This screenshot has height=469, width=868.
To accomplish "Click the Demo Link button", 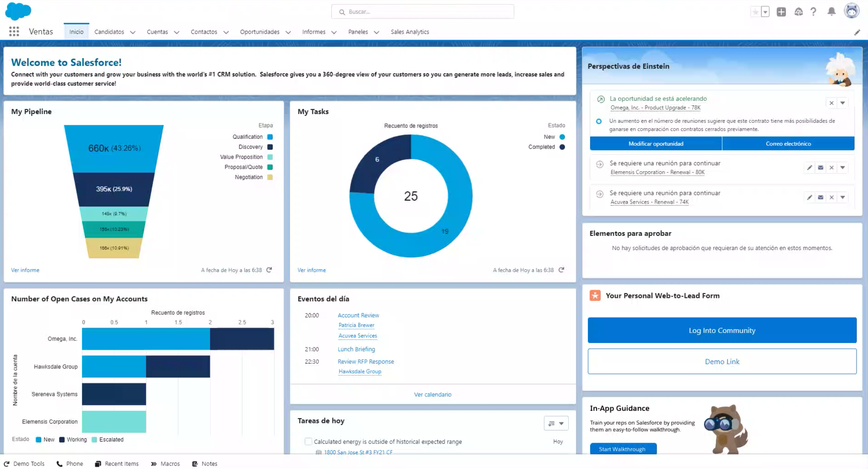I will (722, 362).
